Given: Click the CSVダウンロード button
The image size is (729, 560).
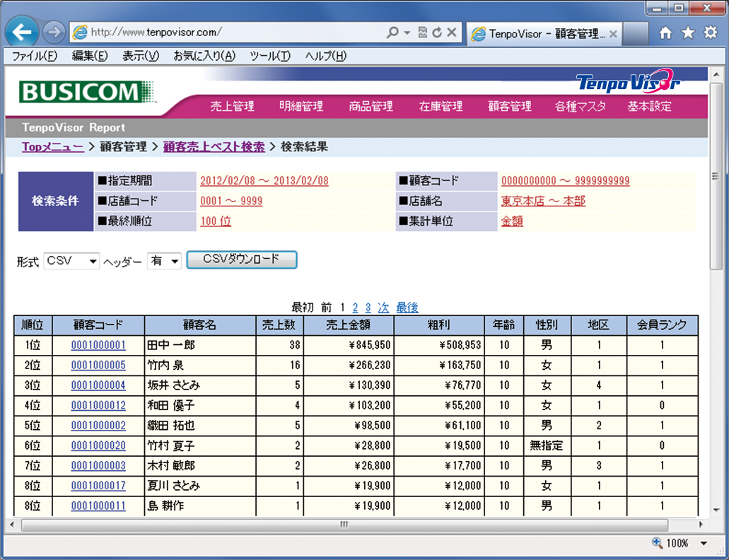Looking at the screenshot, I should (242, 259).
